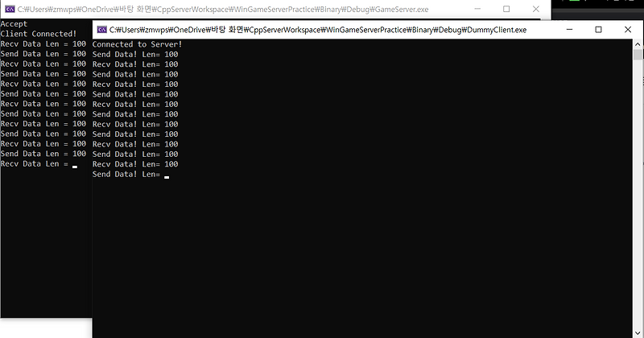644x338 pixels.
Task: Click the scrollbar up arrow in DummyClient
Action: coord(638,44)
